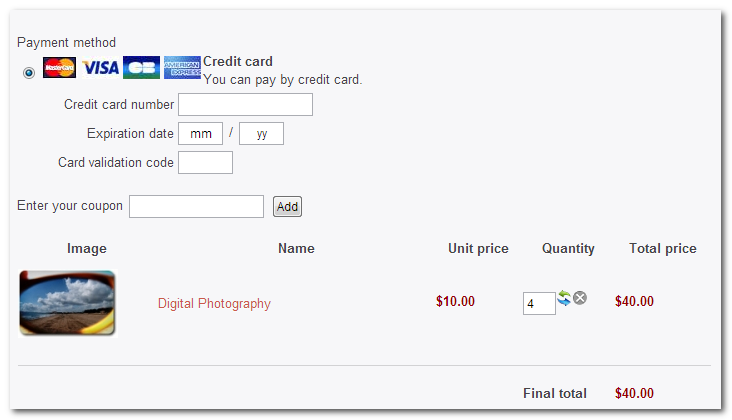This screenshot has width=732, height=420.
Task: Focus the expiration year yy field
Action: [x=261, y=134]
